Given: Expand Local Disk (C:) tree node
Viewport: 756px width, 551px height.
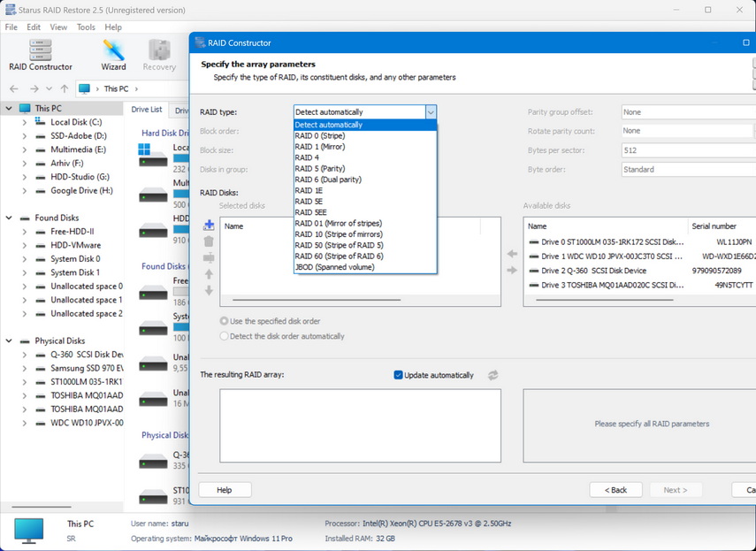Looking at the screenshot, I should pos(24,122).
